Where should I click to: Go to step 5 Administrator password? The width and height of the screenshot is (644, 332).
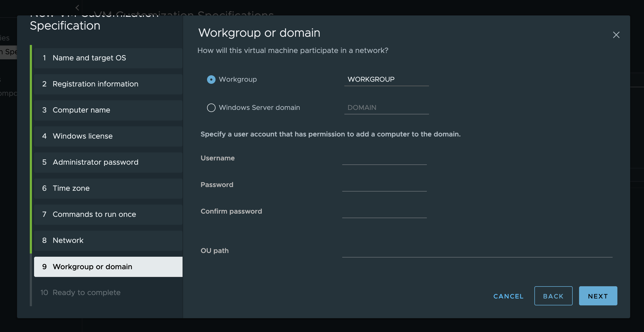[x=108, y=162]
